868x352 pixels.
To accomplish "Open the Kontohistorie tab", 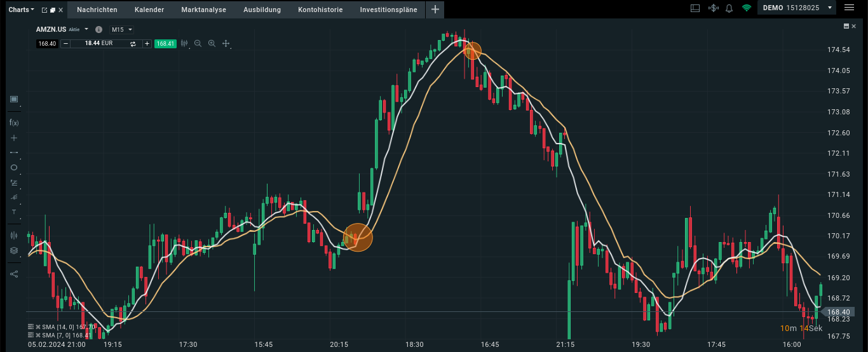I will 320,10.
